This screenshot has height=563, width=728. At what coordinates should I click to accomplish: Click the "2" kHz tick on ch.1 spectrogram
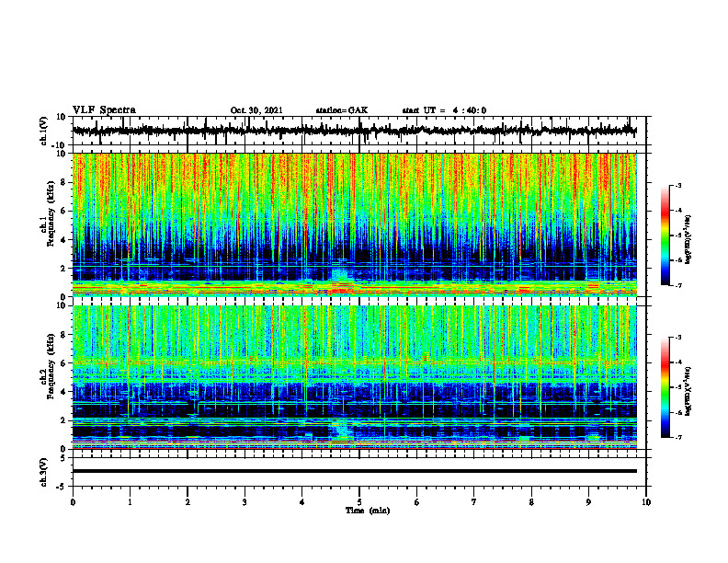63,268
